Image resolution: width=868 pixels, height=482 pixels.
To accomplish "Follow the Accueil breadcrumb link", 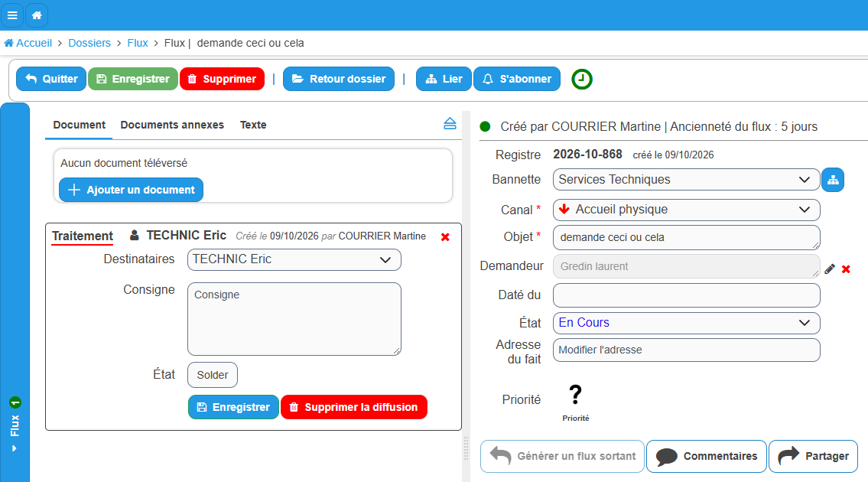I will point(28,43).
